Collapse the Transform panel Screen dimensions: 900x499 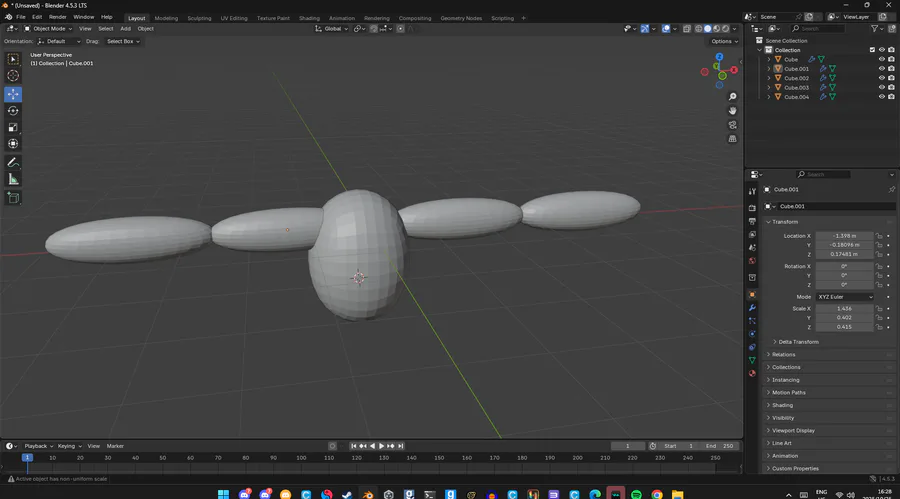click(785, 222)
